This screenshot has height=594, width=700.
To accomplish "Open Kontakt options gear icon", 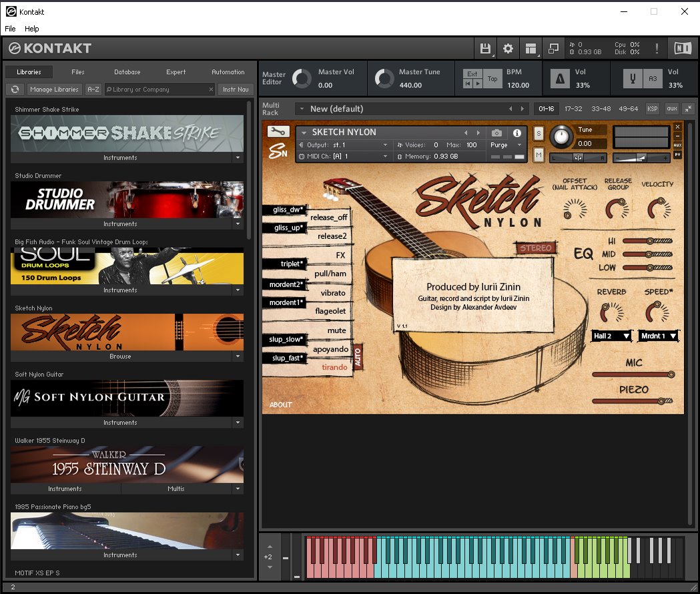I will [x=508, y=48].
